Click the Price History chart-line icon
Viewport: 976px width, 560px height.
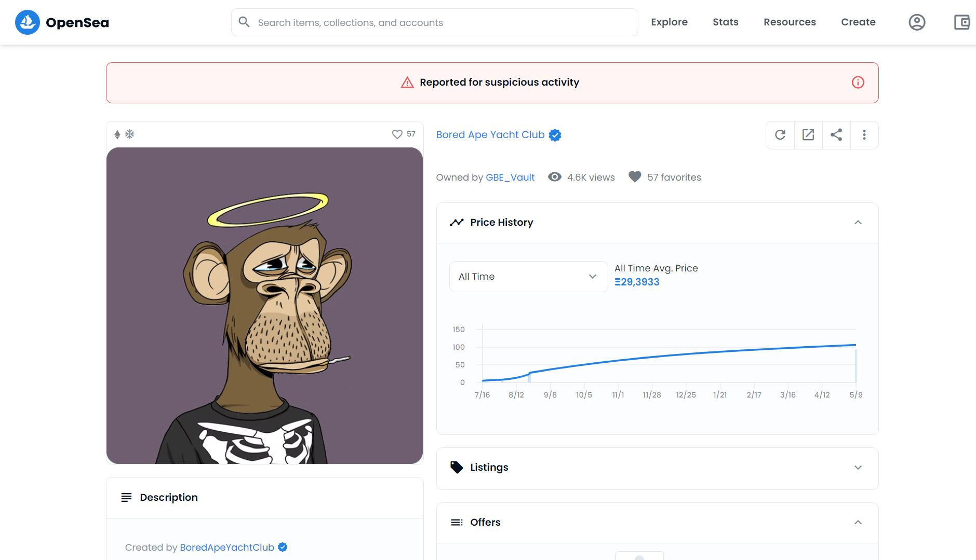pos(457,222)
